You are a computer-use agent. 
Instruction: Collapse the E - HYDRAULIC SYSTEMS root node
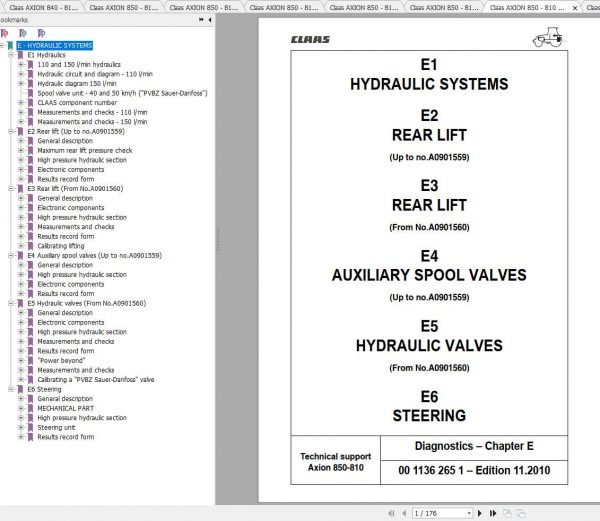[x=2, y=46]
